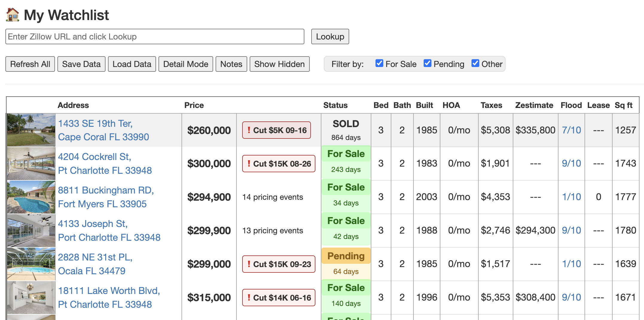Click the Refresh All button
The width and height of the screenshot is (644, 320).
pos(30,64)
